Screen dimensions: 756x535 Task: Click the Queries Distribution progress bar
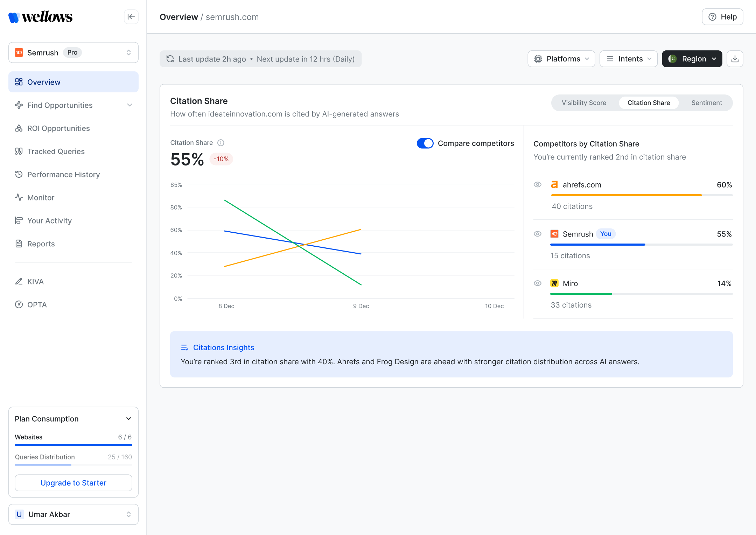73,465
